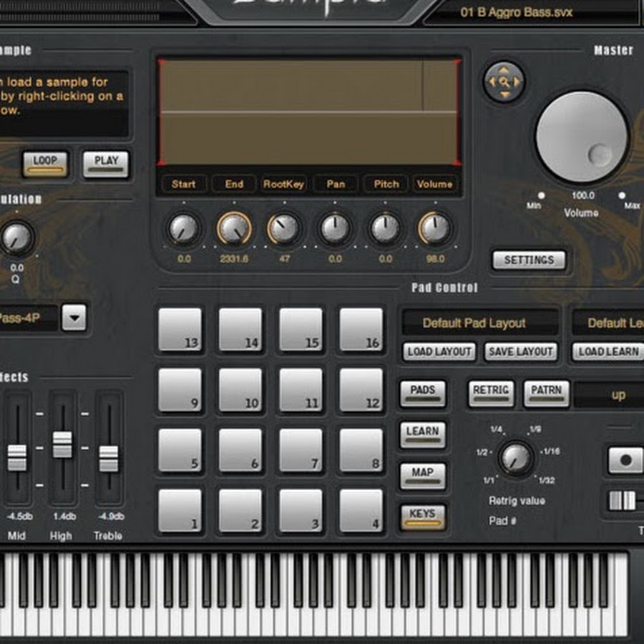Trigger pad 2
The height and width of the screenshot is (644, 644).
coord(240,510)
